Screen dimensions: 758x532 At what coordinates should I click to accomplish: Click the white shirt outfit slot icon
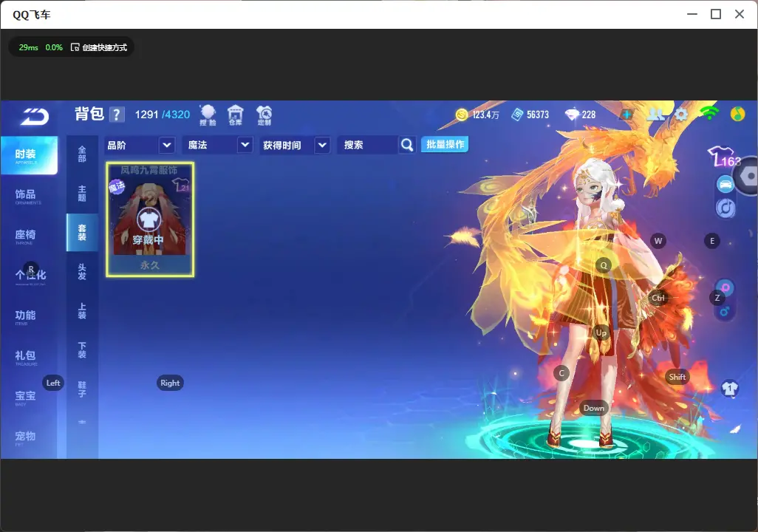(x=729, y=389)
